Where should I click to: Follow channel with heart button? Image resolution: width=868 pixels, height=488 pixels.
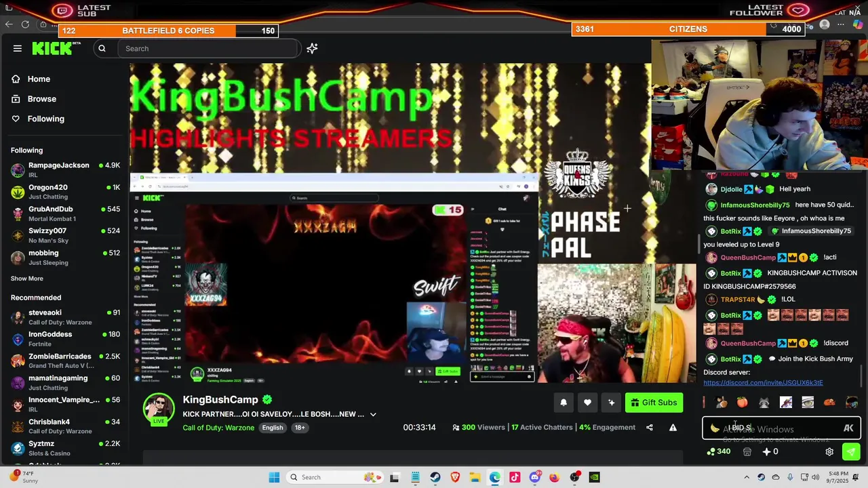[587, 403]
